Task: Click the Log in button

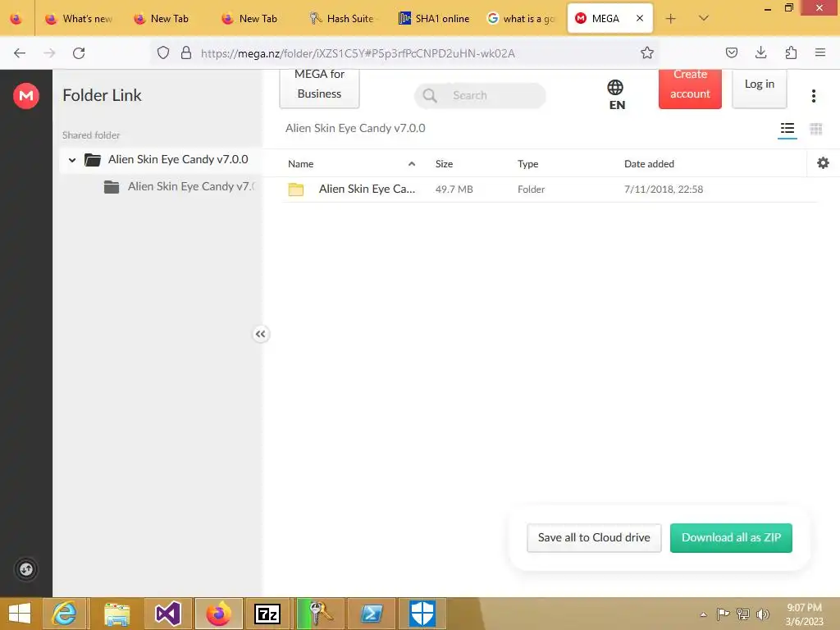Action: coord(759,87)
